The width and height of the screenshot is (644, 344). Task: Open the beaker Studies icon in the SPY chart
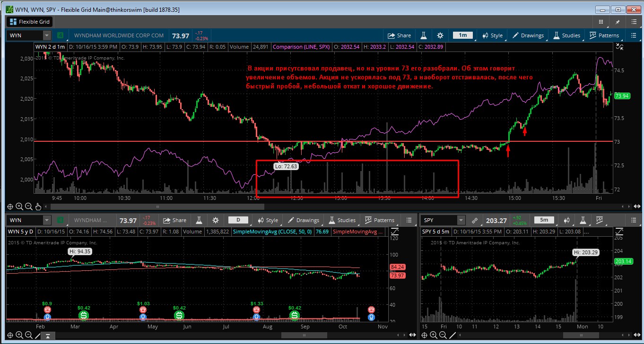pyautogui.click(x=583, y=220)
